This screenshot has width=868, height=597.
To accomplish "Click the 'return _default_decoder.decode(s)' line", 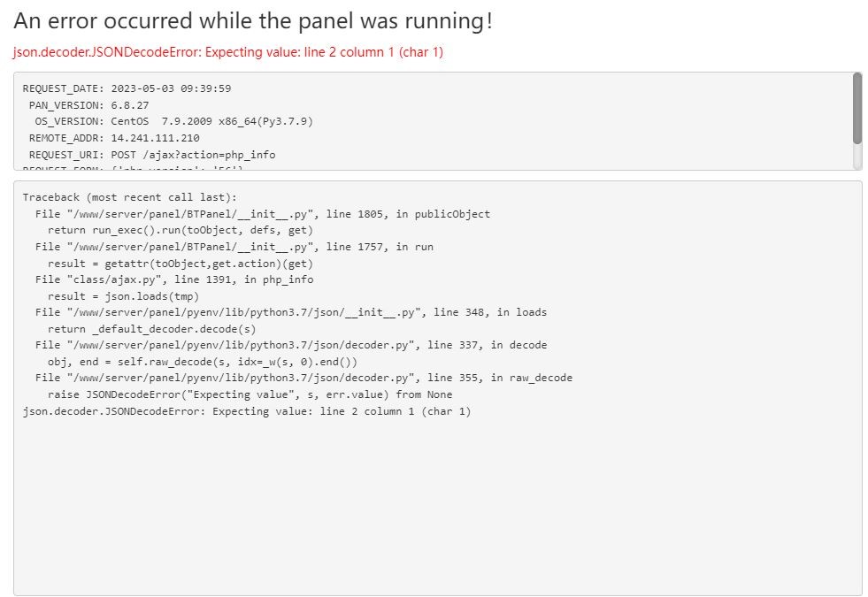I will (155, 329).
